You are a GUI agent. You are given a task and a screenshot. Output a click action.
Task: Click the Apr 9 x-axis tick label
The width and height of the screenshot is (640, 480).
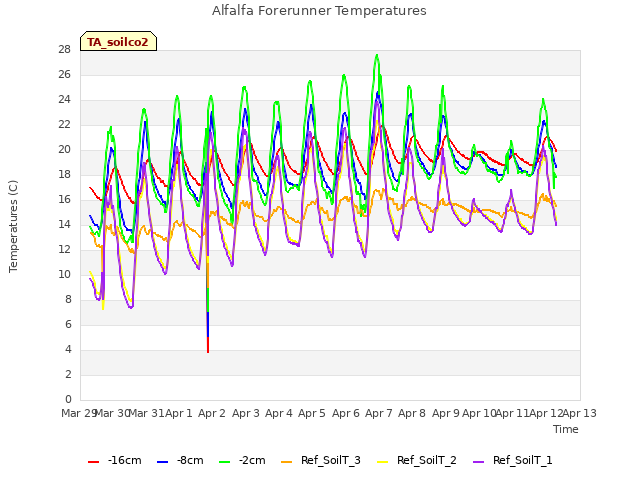pos(446,413)
